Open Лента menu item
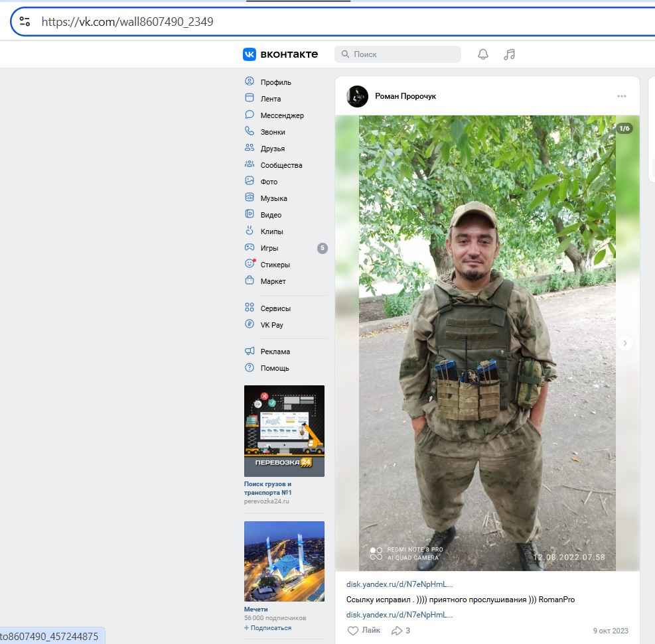The height and width of the screenshot is (644, 655). 271,99
